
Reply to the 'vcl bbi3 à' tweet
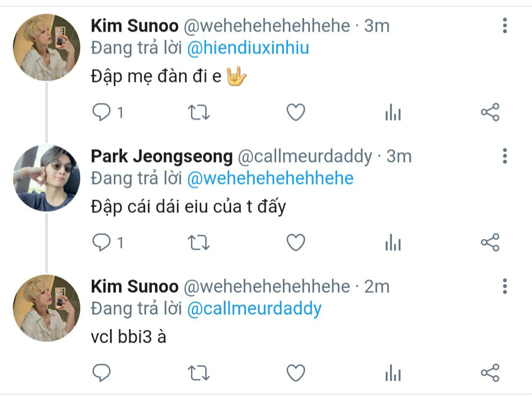tap(102, 373)
